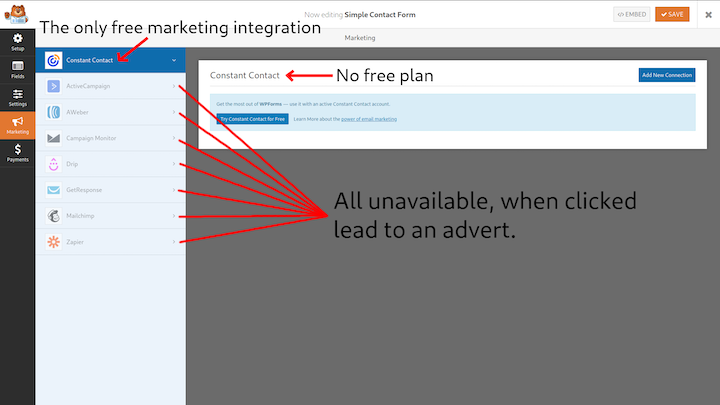Viewport: 720px width, 405px height.
Task: Click Add New Connection button
Action: pyautogui.click(x=667, y=75)
